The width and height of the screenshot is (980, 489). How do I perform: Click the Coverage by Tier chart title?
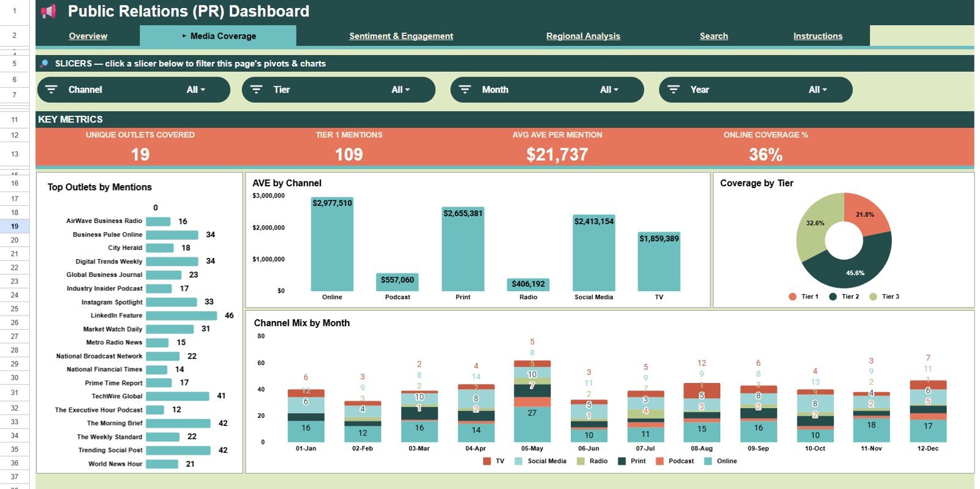756,183
